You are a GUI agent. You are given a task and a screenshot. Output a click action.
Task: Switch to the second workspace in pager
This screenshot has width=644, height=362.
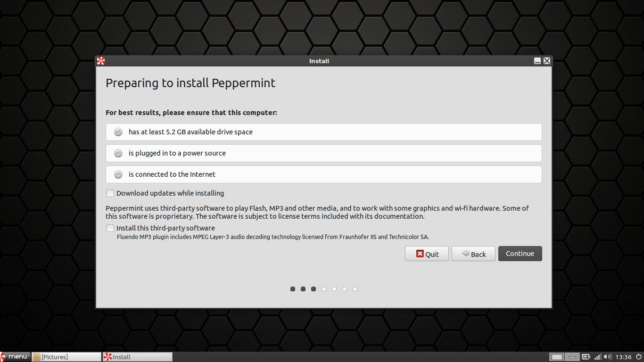[572, 357]
